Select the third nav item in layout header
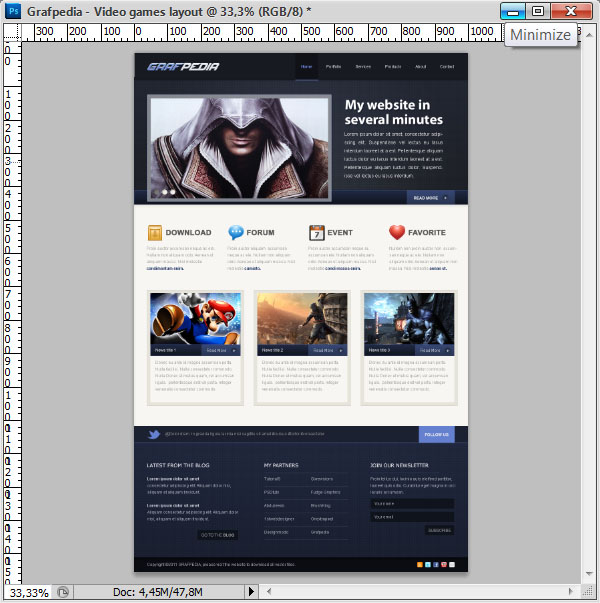The image size is (600, 603). pyautogui.click(x=363, y=67)
